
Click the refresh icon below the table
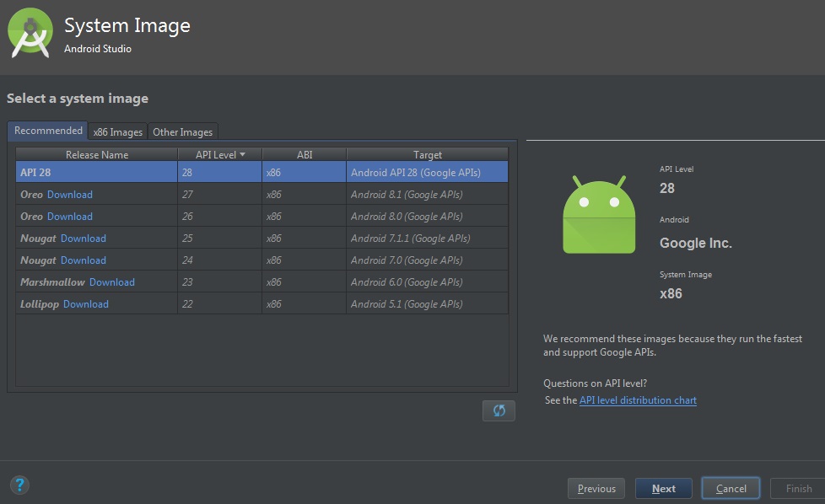pos(499,410)
